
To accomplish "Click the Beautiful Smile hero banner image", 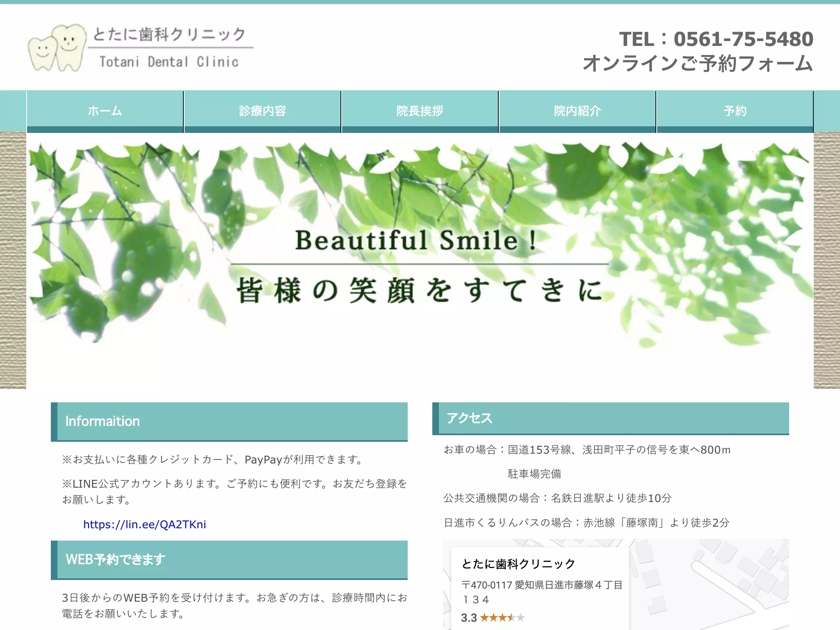I will [x=420, y=260].
